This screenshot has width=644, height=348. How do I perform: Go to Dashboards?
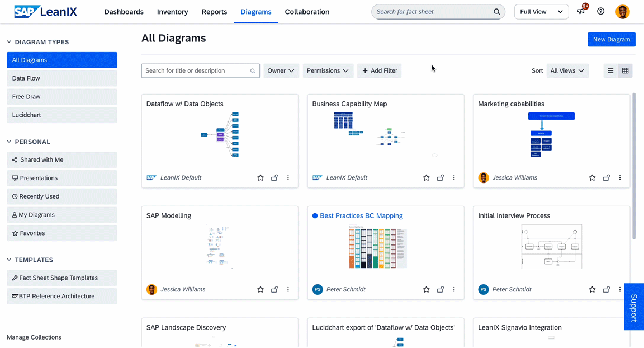pos(124,12)
